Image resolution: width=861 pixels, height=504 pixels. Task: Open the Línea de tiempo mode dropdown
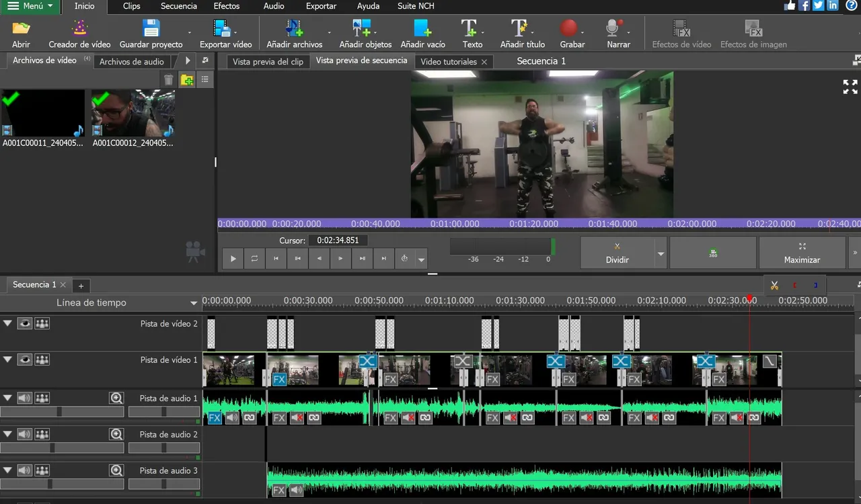tap(194, 303)
